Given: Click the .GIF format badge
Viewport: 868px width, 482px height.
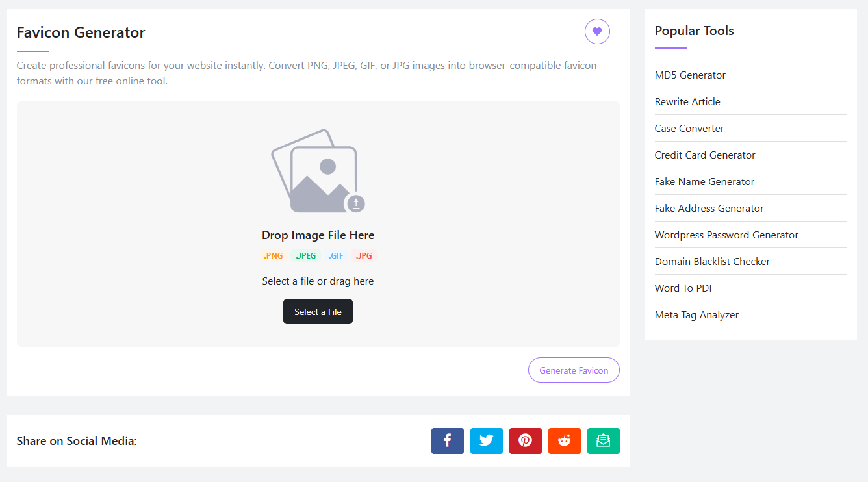Looking at the screenshot, I should tap(335, 255).
